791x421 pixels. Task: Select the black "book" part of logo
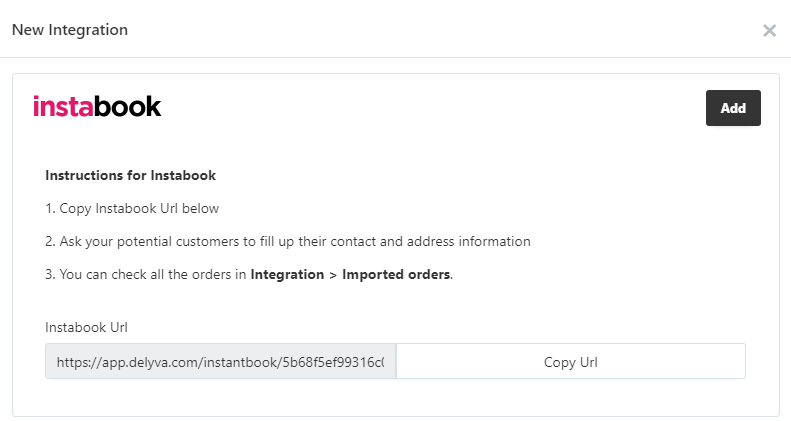pos(128,107)
